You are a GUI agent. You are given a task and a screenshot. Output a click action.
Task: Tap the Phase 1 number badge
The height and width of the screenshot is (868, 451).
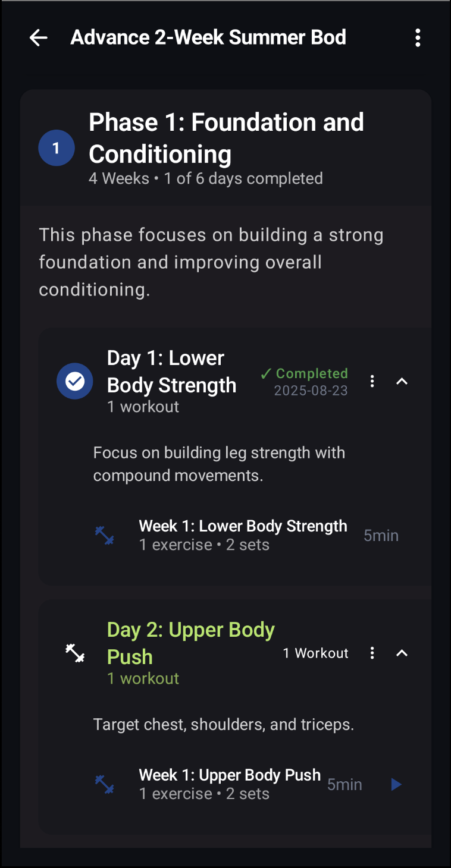[x=57, y=148]
